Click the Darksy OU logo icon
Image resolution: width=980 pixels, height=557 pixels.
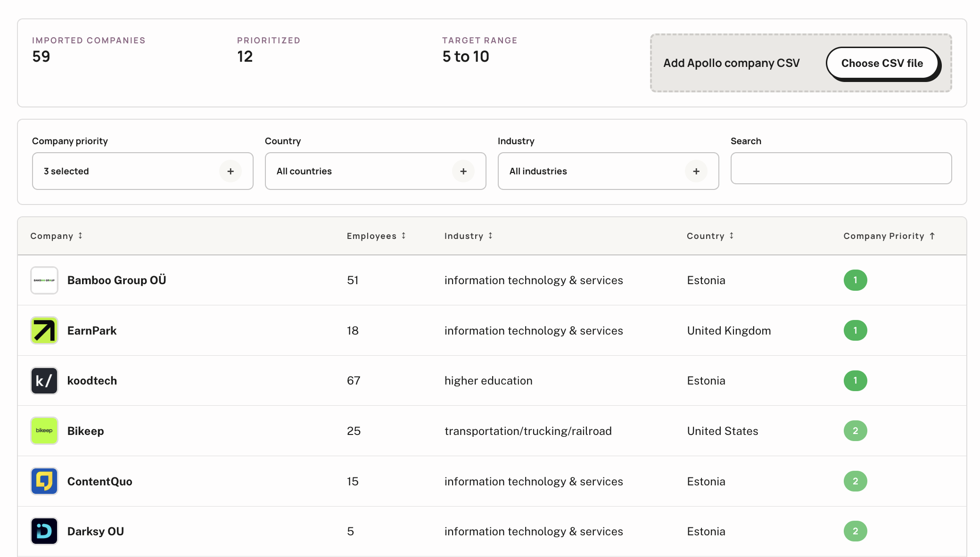click(x=44, y=531)
